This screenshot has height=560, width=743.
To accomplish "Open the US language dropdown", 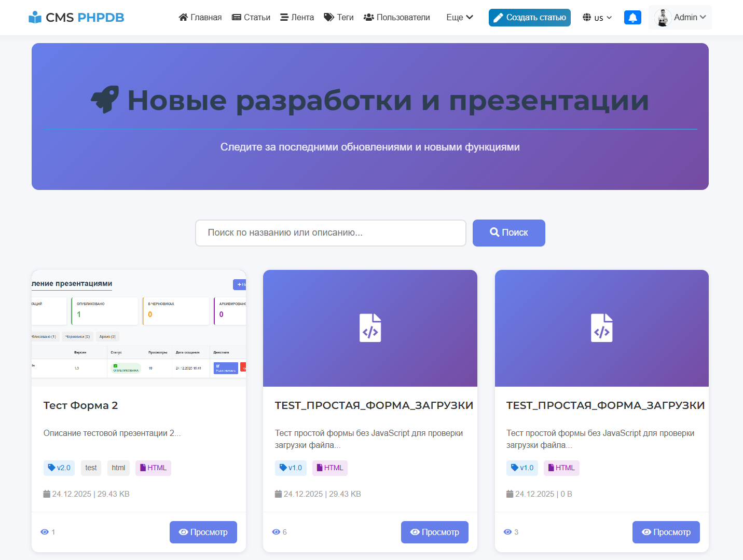I will click(x=597, y=17).
